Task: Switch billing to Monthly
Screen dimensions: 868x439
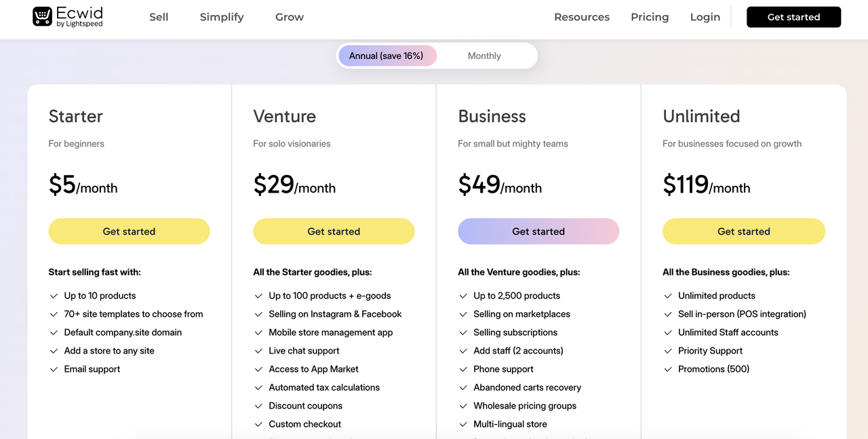Action: pos(484,56)
